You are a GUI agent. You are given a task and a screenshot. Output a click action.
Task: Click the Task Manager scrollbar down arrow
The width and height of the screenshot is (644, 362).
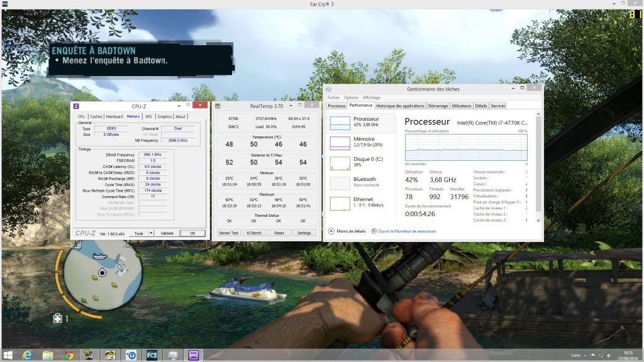pyautogui.click(x=538, y=221)
